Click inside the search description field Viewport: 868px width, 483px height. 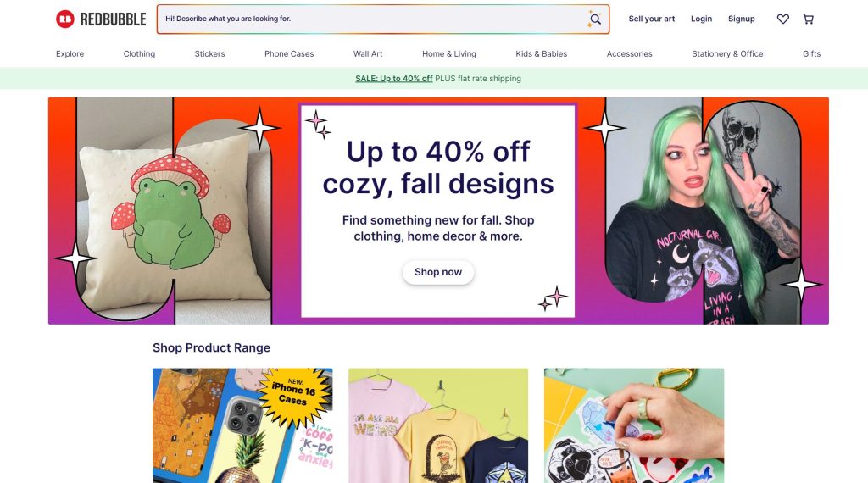point(371,19)
